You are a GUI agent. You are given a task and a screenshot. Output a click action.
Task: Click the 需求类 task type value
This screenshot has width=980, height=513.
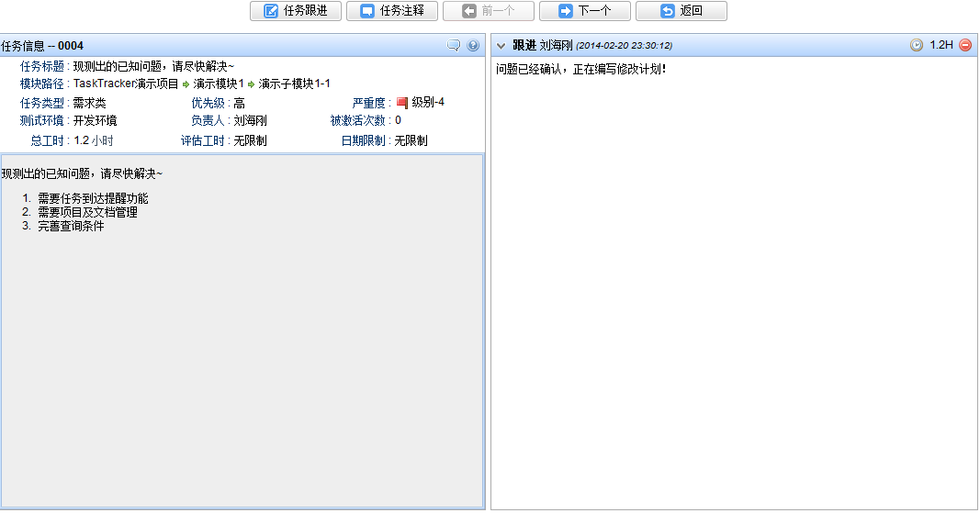pos(89,103)
